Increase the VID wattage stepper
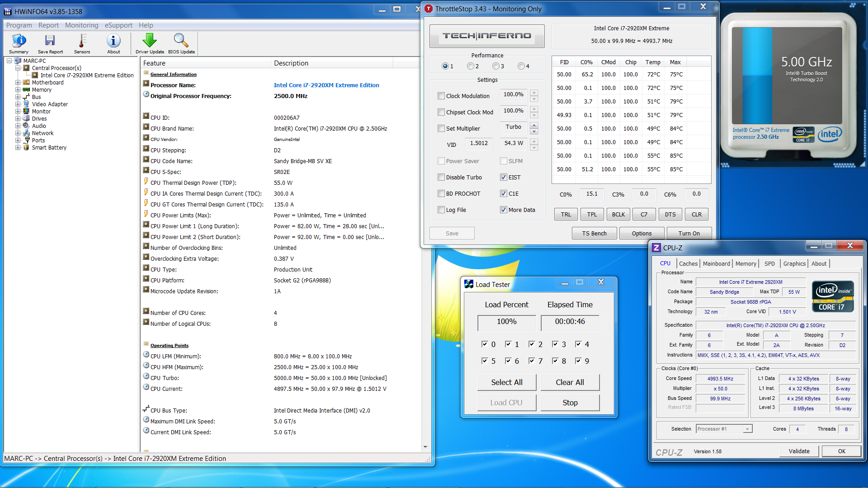This screenshot has width=868, height=488. click(534, 141)
